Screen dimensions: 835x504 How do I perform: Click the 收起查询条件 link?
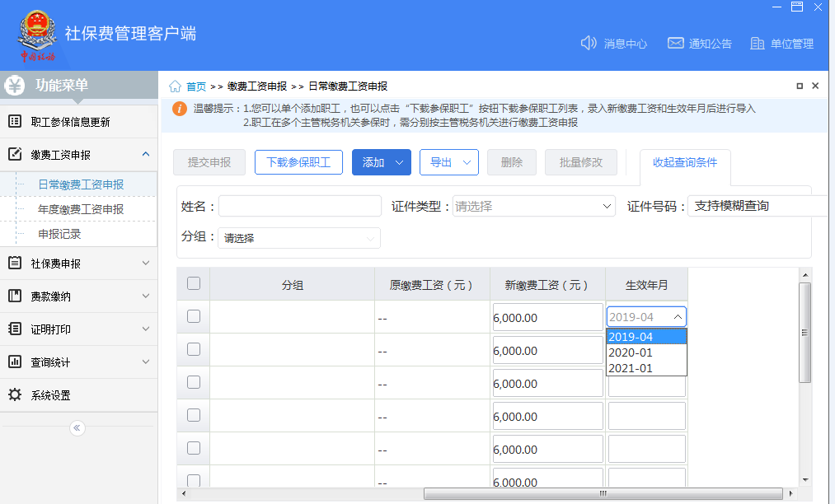685,162
